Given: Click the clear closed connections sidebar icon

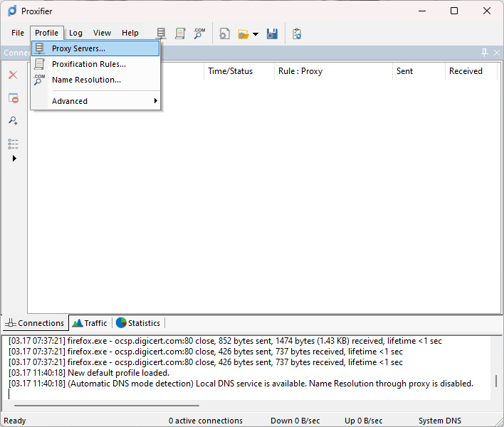Looking at the screenshot, I should pos(14,98).
